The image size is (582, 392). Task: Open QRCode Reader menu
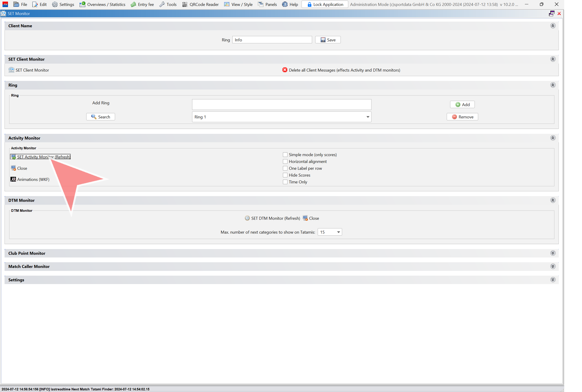tap(200, 4)
